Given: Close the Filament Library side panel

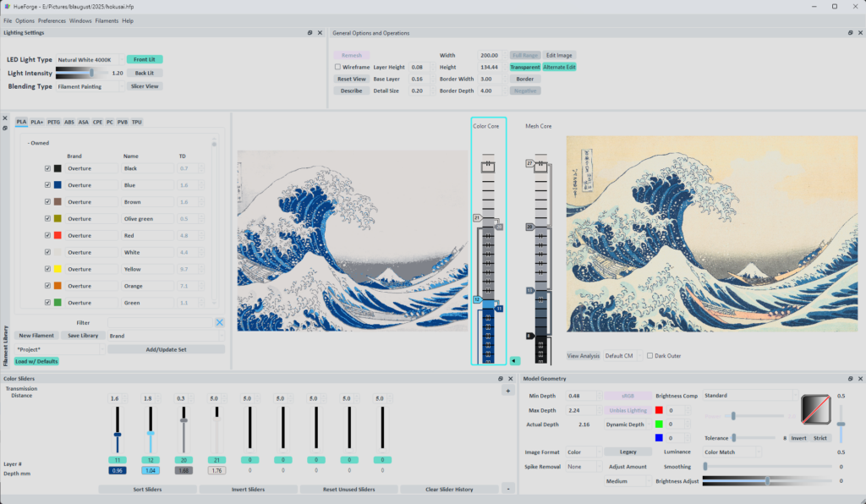Looking at the screenshot, I should 5,118.
